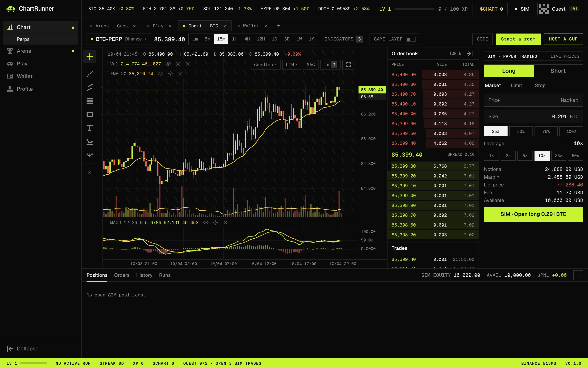Hide the MACD indicator

(x=206, y=222)
